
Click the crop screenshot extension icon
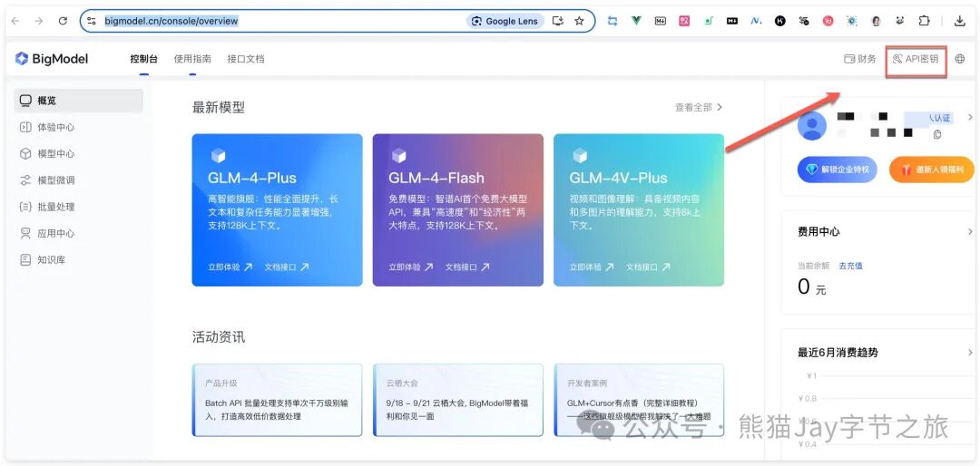(x=612, y=21)
